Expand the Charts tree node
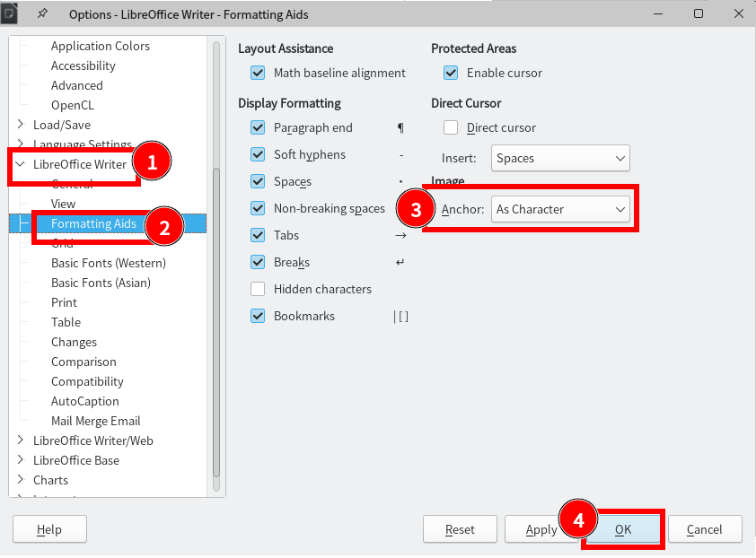 [x=21, y=479]
